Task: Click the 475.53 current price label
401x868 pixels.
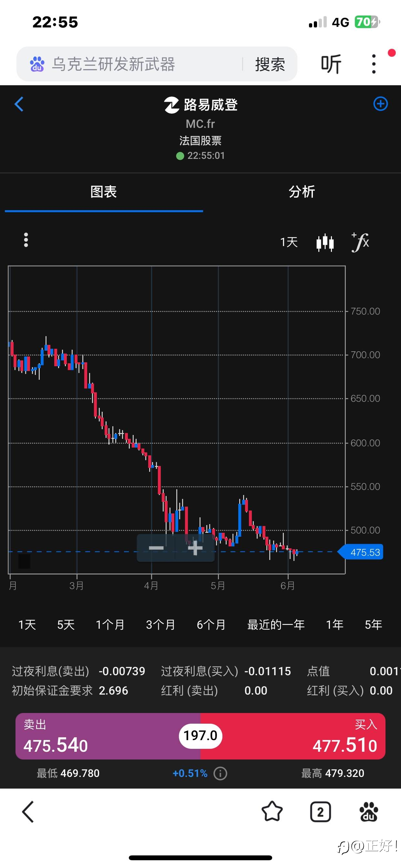Action: (361, 552)
